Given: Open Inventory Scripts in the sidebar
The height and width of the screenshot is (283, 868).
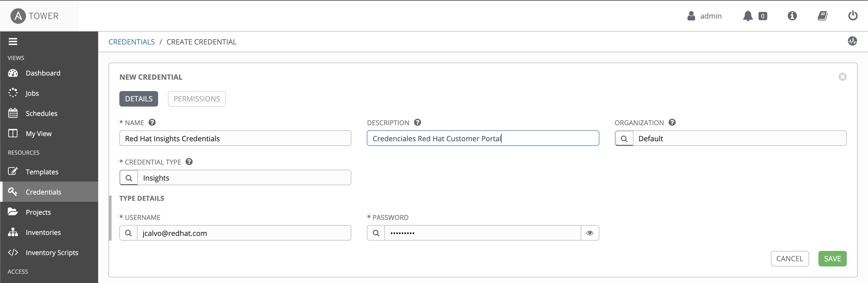Looking at the screenshot, I should (49, 253).
